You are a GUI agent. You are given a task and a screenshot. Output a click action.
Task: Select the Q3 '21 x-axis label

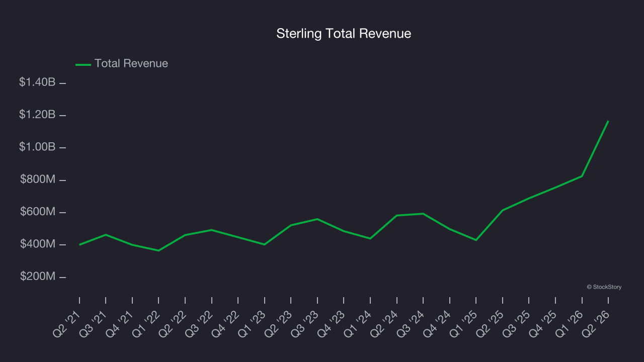click(x=94, y=323)
